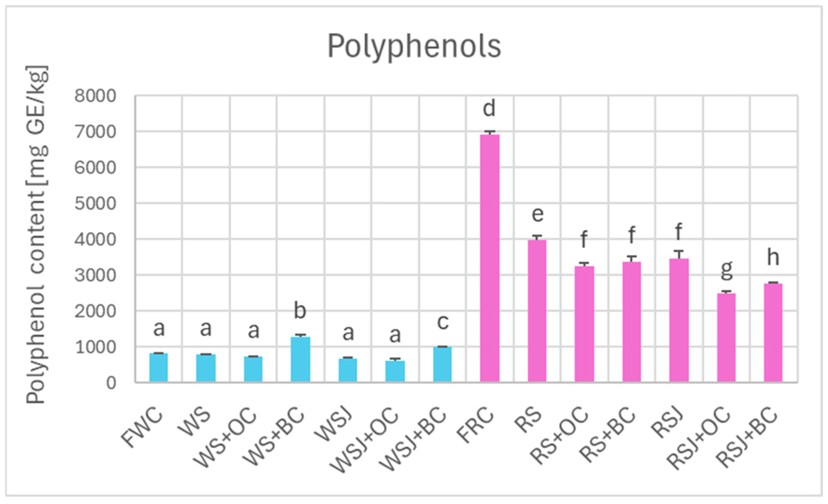The image size is (828, 504).
Task: Click the letter g significance label
Action: [727, 270]
